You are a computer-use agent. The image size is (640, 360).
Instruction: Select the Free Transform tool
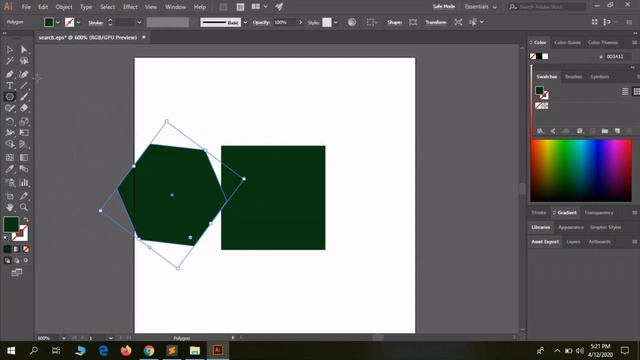(x=24, y=133)
